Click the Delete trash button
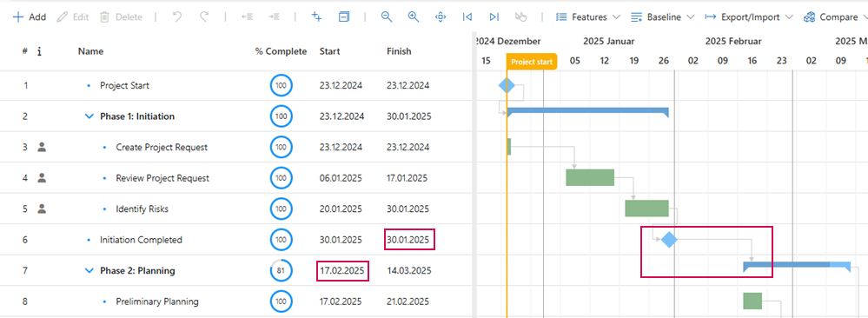Screen dimensions: 868x318 [x=121, y=17]
